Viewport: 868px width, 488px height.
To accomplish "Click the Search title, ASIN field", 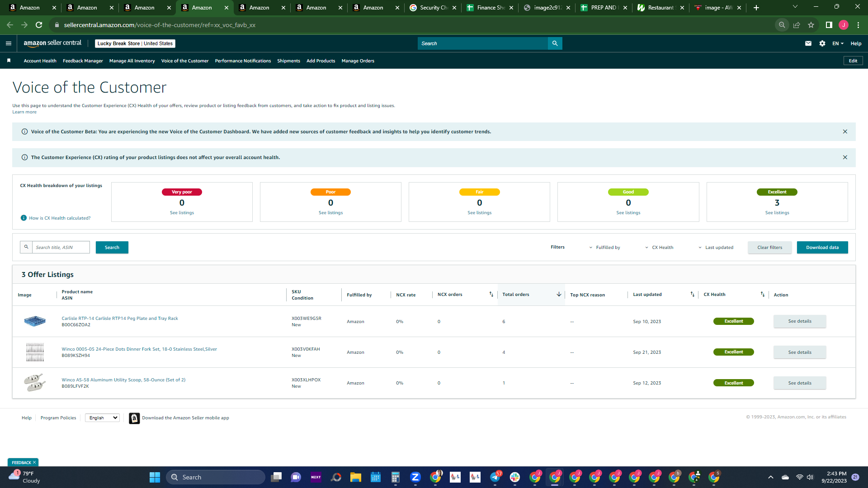I will coord(61,247).
